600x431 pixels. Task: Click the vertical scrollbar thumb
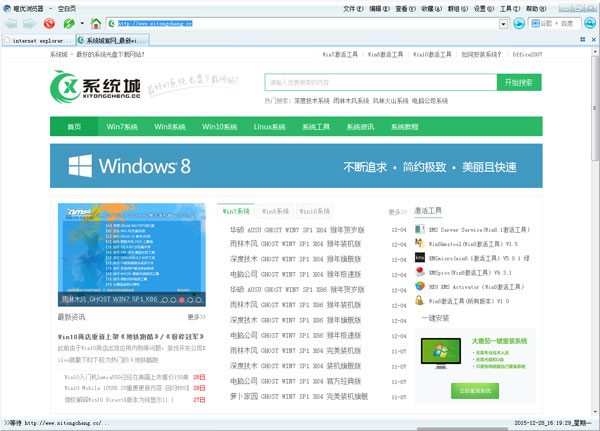595,108
